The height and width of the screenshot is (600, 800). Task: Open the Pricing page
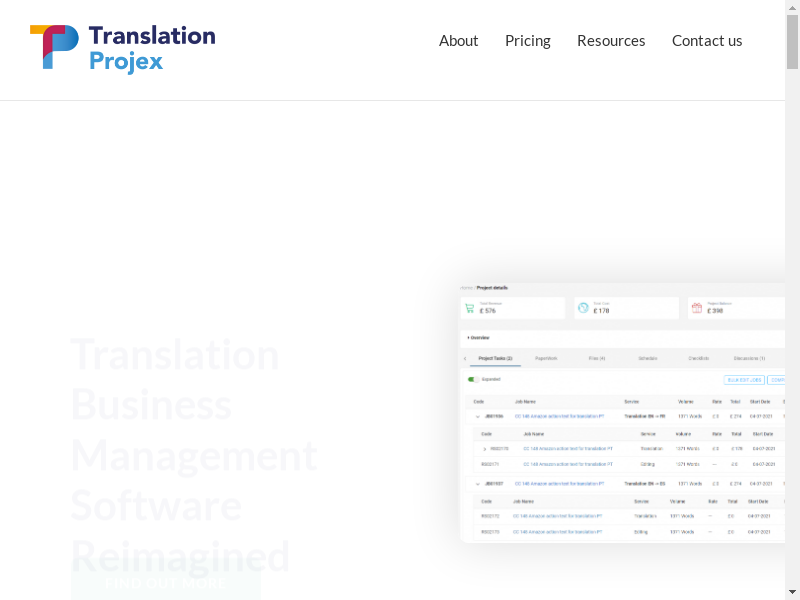527,40
